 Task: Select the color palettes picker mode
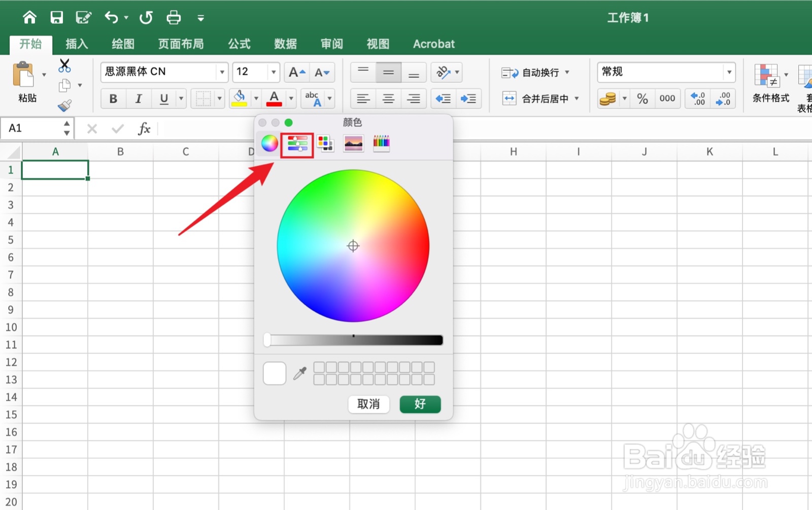pos(325,144)
